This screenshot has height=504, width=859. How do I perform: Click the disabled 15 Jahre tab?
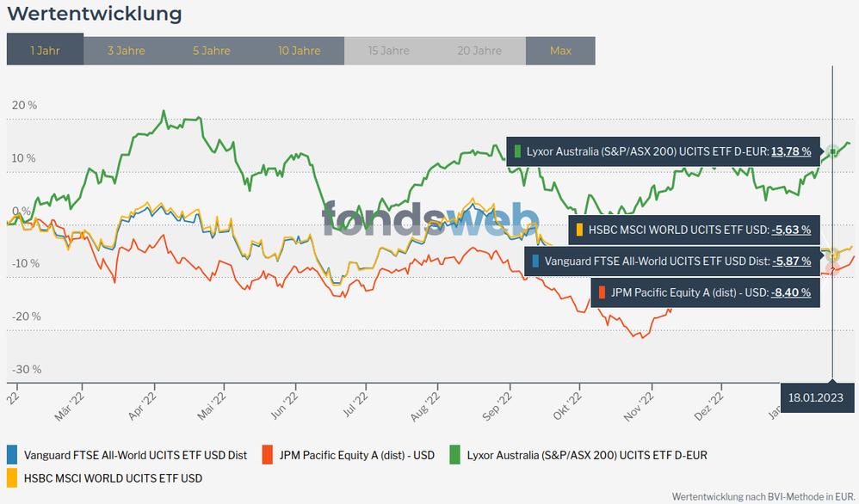click(x=389, y=50)
